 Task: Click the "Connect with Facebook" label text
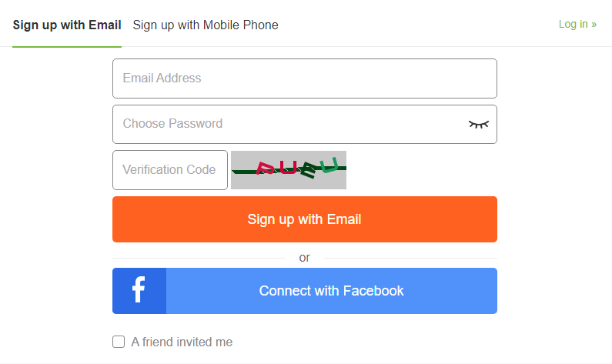[331, 291]
